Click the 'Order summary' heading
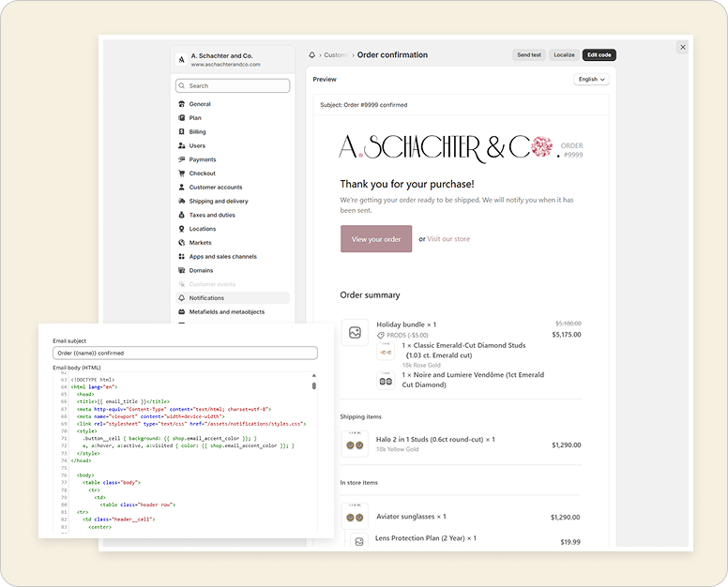728x587 pixels. coord(370,295)
